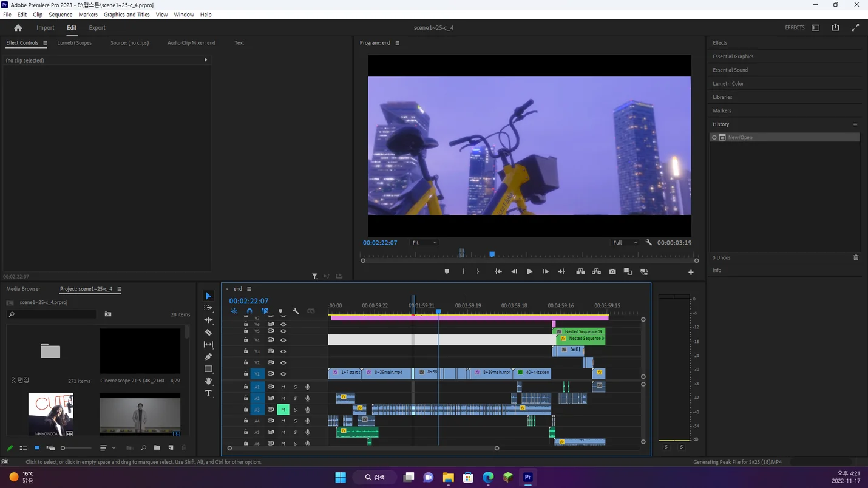
Task: Click New Item icon in Project panel
Action: [x=171, y=448]
